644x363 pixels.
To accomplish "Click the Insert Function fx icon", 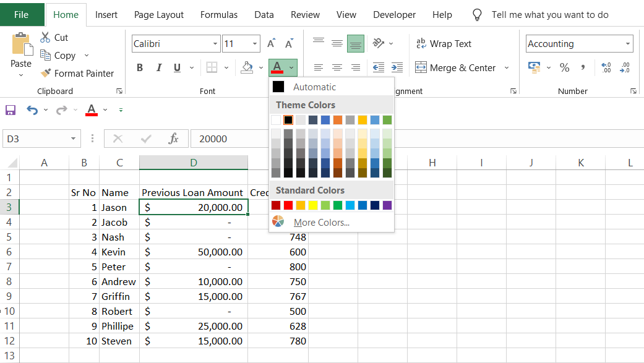I will 174,139.
